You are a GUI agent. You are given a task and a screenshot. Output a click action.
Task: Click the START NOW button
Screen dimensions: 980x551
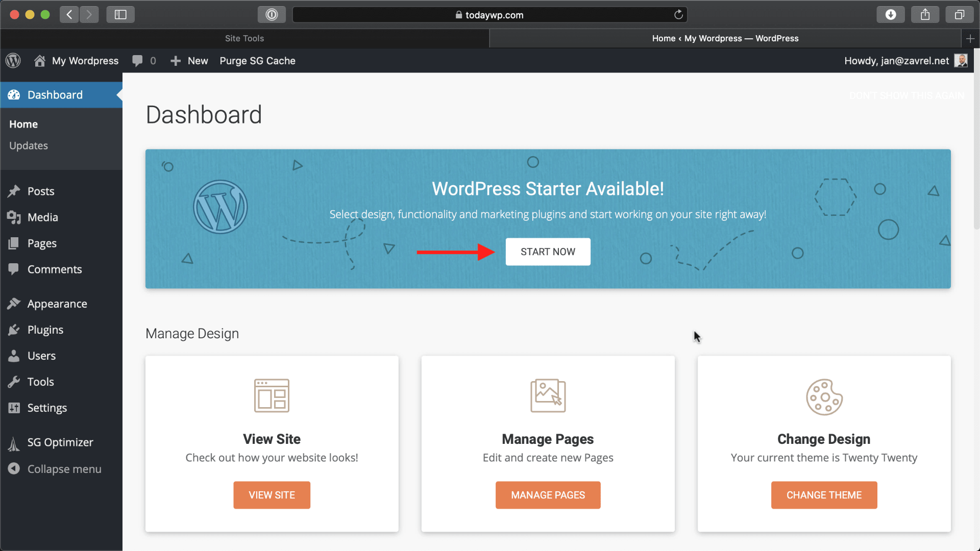(548, 252)
